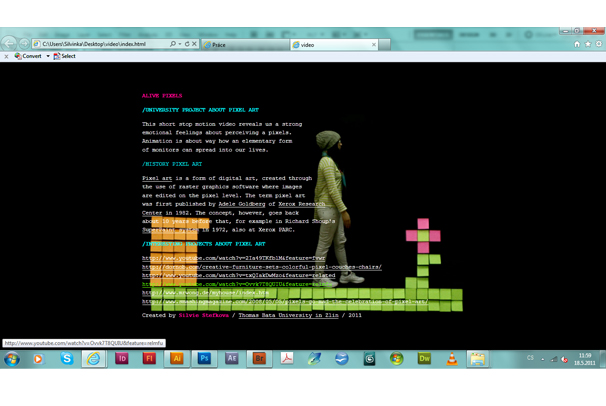Open the browser tools gear icon

pyautogui.click(x=598, y=44)
